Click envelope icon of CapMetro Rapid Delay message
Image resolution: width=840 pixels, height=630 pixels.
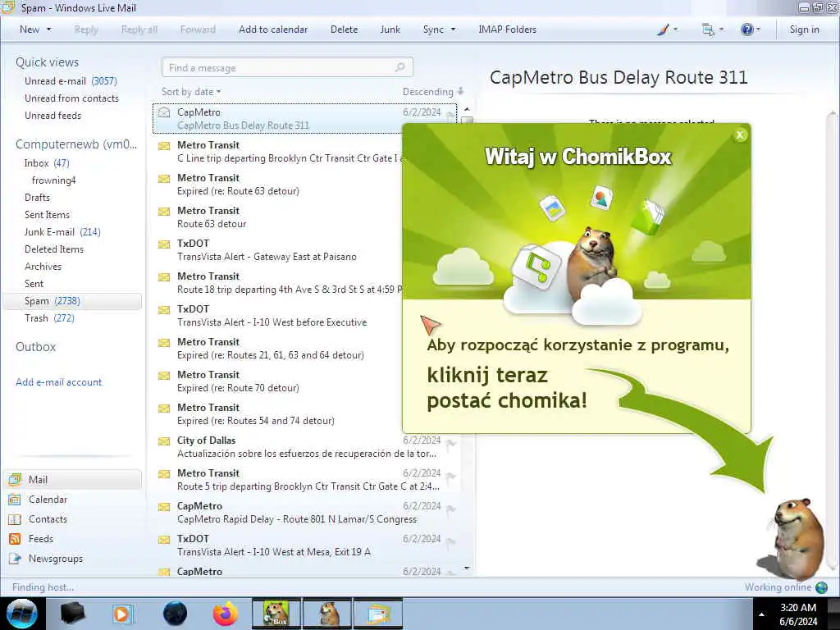(x=164, y=506)
